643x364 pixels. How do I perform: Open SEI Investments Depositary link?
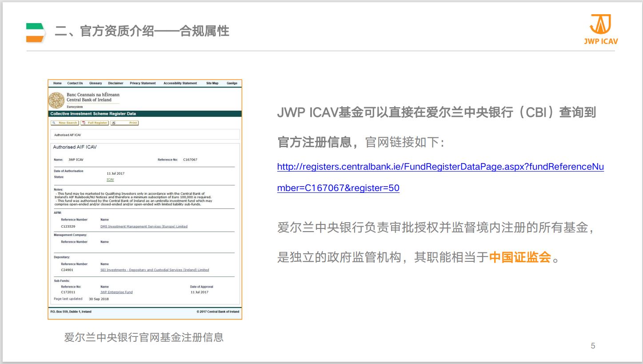coord(155,270)
